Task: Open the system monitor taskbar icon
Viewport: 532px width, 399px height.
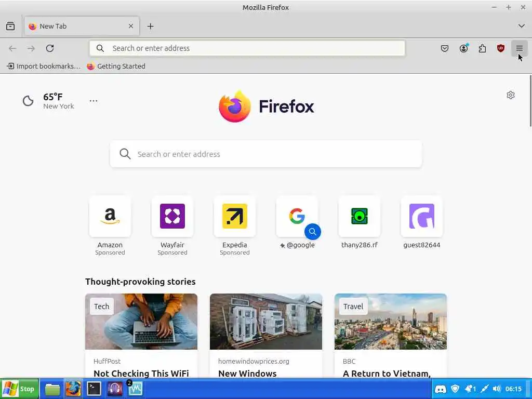Action: [x=135, y=389]
